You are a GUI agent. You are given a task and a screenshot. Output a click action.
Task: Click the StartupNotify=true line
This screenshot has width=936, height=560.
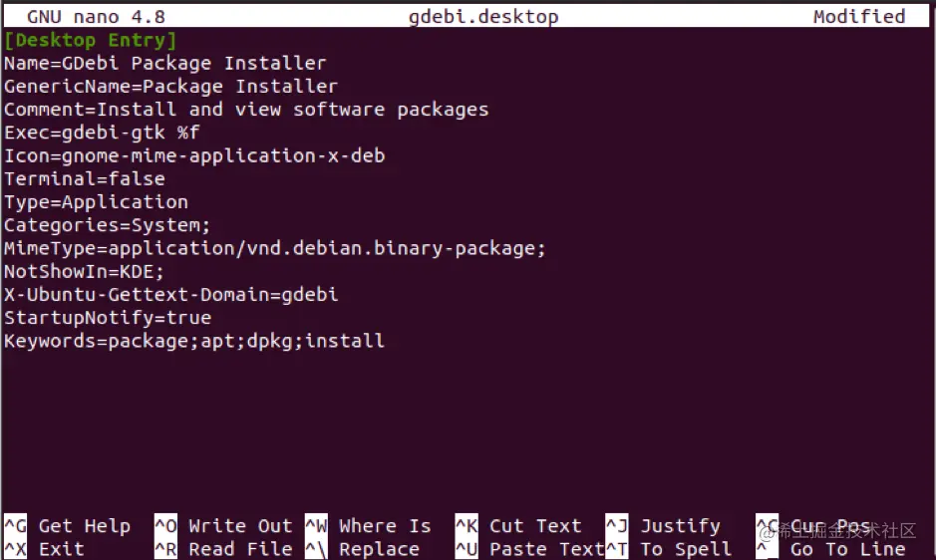108,318
